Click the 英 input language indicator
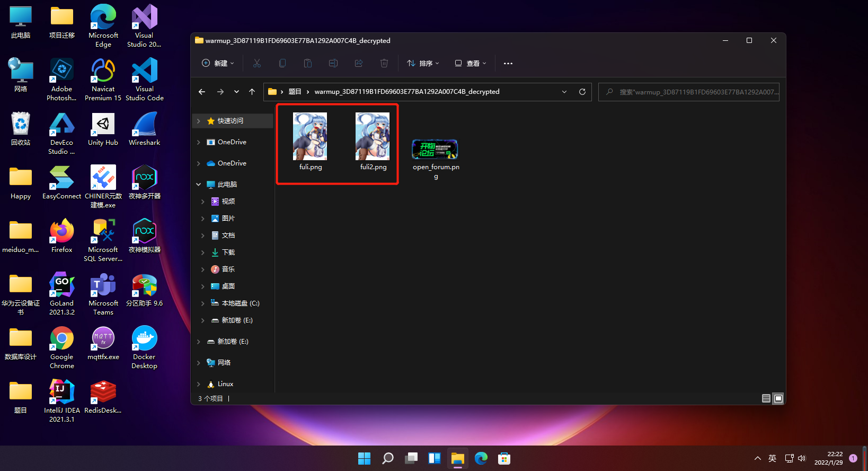 pos(773,458)
